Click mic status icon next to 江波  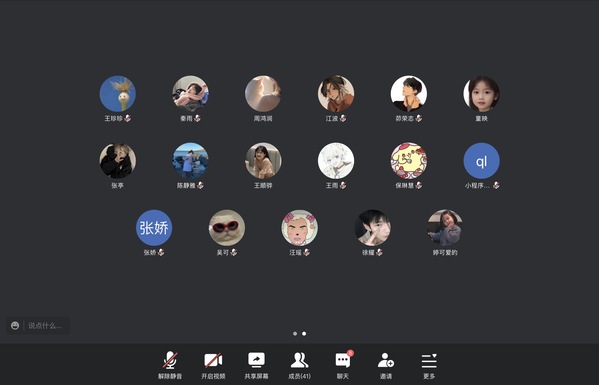(343, 118)
